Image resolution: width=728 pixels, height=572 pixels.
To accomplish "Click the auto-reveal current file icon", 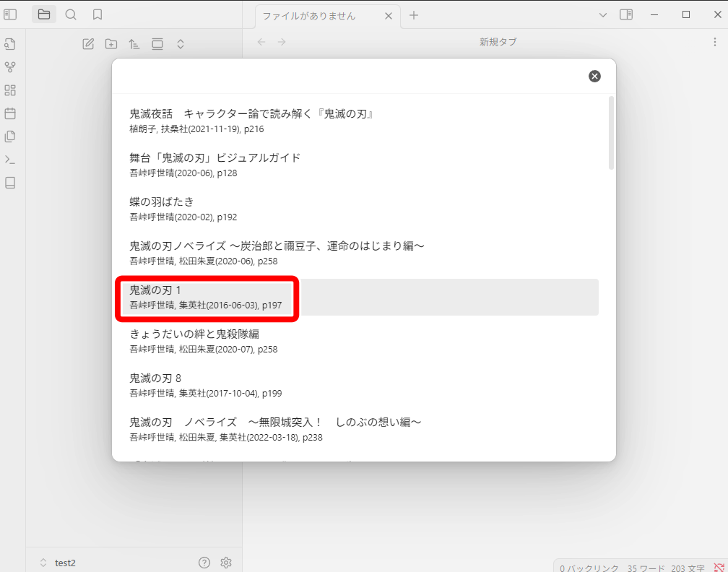I will click(x=157, y=44).
